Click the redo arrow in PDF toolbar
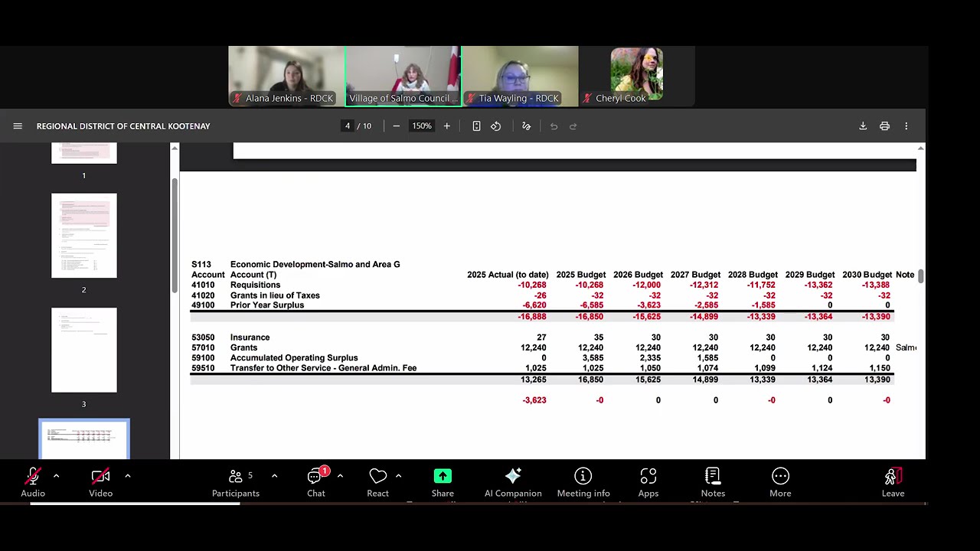 pos(573,126)
